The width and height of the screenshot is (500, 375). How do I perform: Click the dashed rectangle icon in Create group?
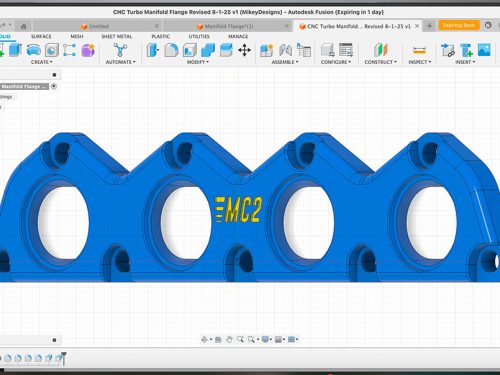point(69,50)
